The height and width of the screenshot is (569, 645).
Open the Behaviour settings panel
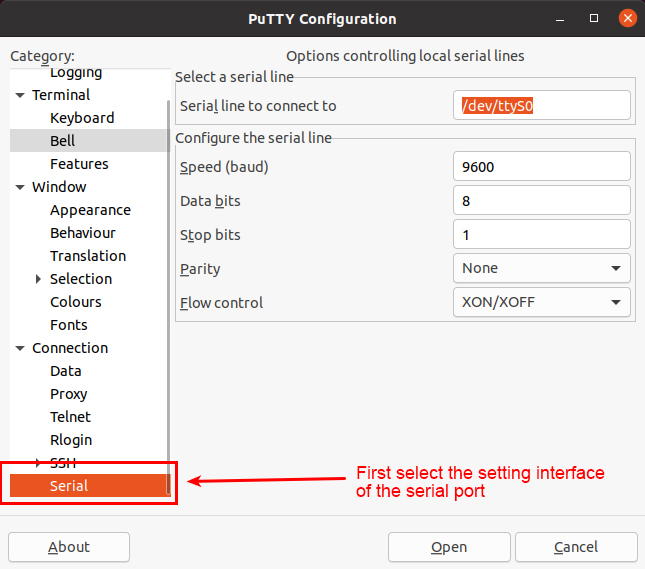tap(83, 233)
